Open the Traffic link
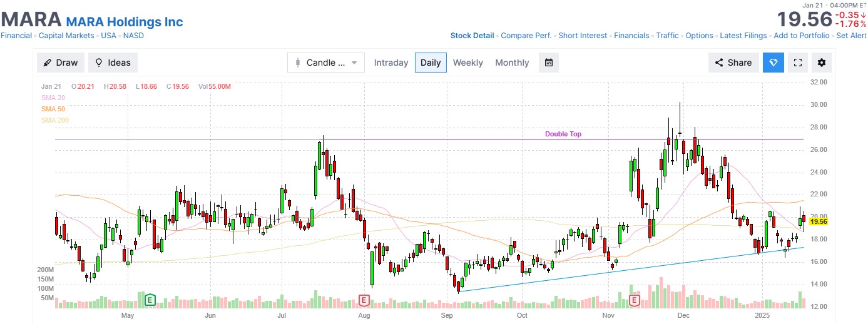This screenshot has height=324, width=868. click(667, 36)
